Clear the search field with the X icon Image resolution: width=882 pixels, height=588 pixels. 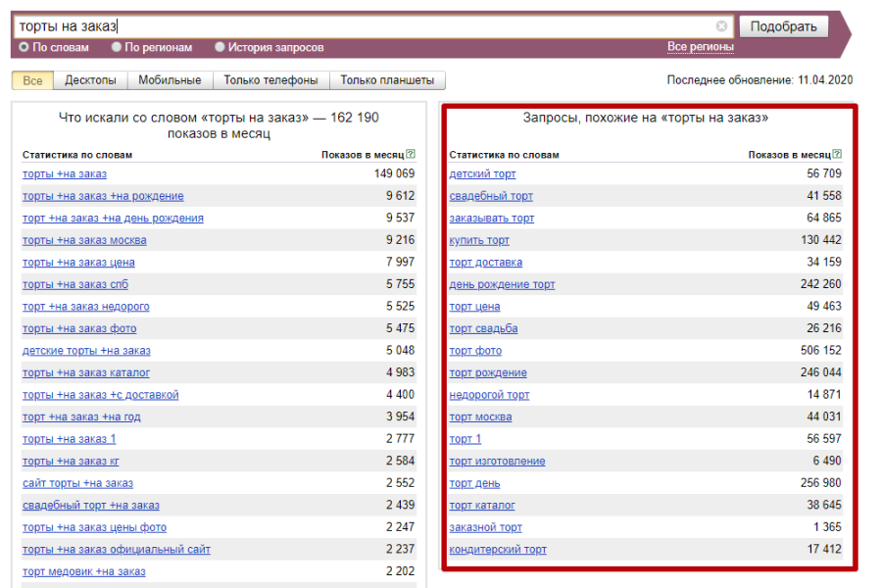(721, 26)
